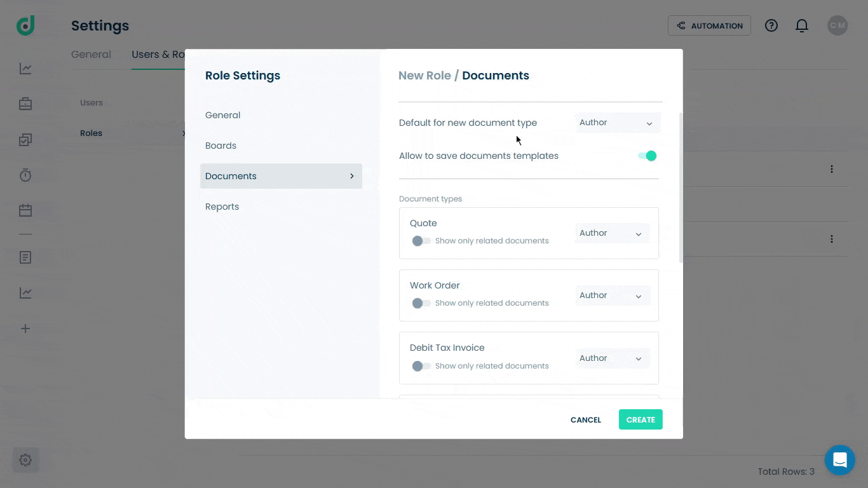Image resolution: width=868 pixels, height=488 pixels.
Task: Open the upper row's three-dot menu
Action: click(x=831, y=169)
